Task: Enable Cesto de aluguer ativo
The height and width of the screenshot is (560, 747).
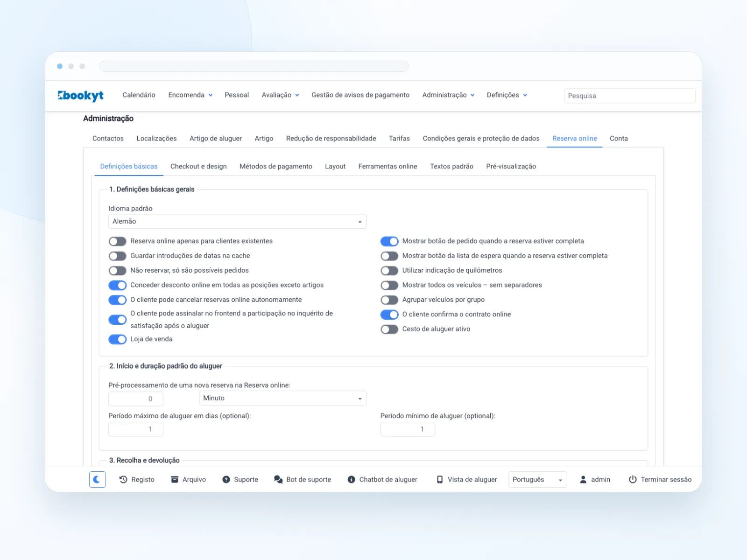Action: click(x=389, y=329)
